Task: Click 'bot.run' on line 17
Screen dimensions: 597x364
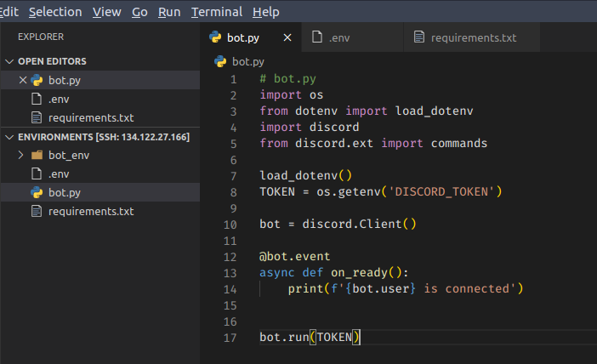Action: tap(284, 337)
